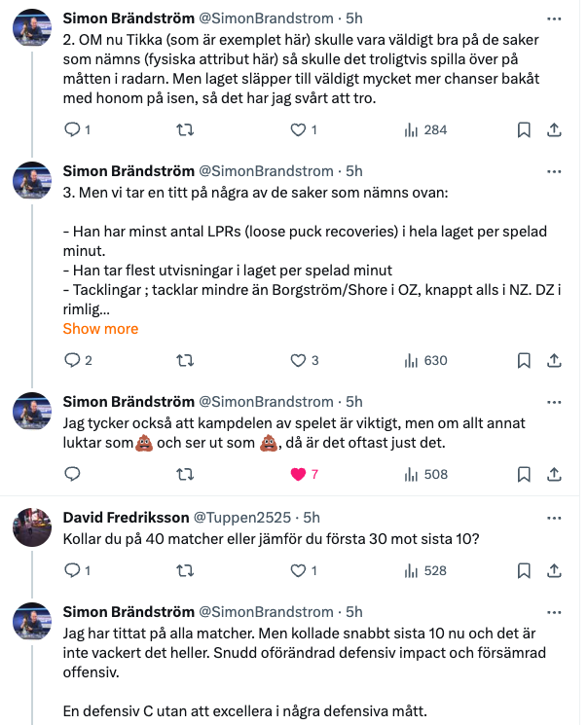Click David Fredriksson's profile avatar
Image resolution: width=588 pixels, height=725 pixels.
click(x=32, y=527)
